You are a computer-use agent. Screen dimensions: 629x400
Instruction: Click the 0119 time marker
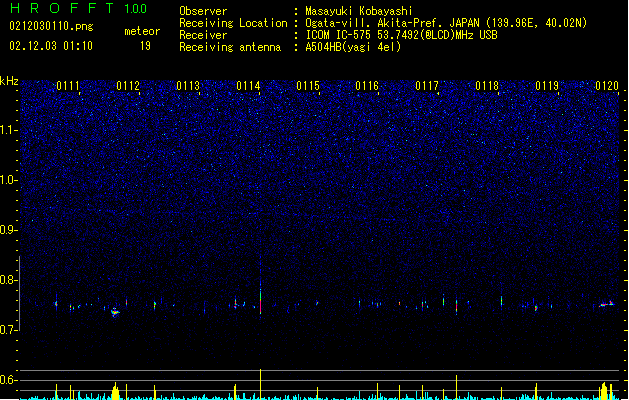[x=547, y=86]
